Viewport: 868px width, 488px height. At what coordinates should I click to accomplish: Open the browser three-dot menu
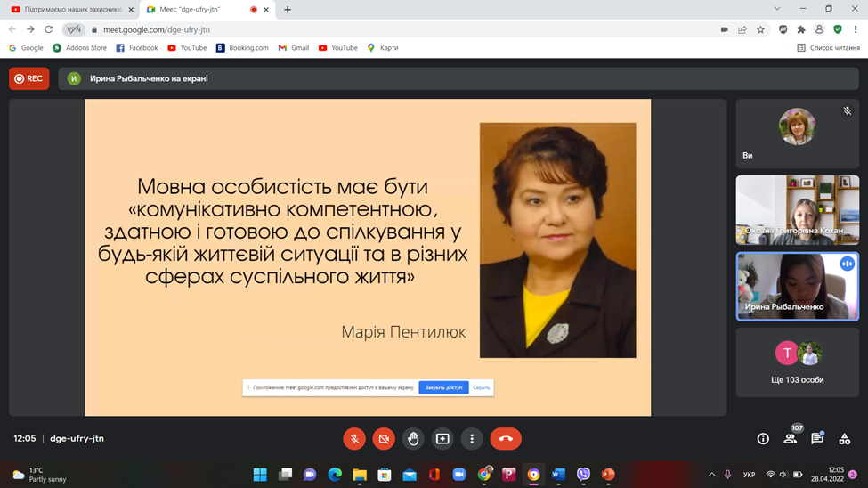tap(856, 30)
